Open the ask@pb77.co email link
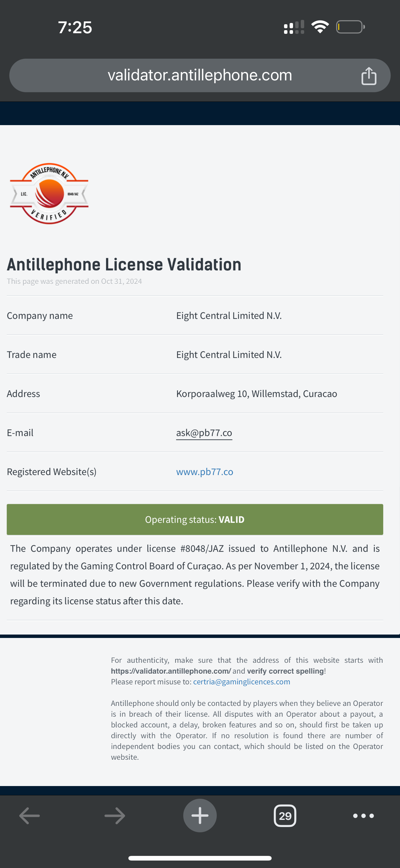This screenshot has height=868, width=400. pyautogui.click(x=204, y=433)
